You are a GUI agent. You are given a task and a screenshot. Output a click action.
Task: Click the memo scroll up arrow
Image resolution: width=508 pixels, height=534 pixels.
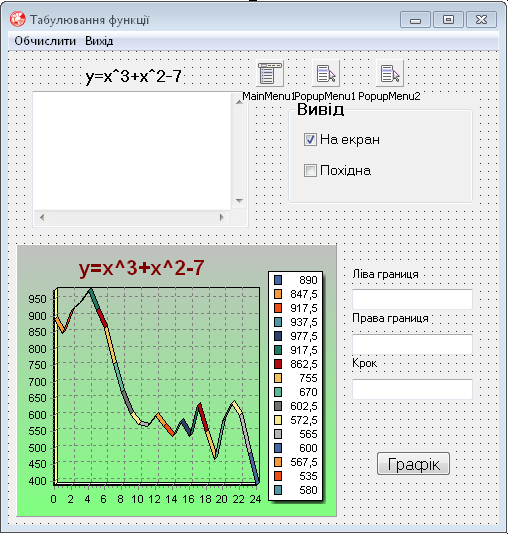239,101
